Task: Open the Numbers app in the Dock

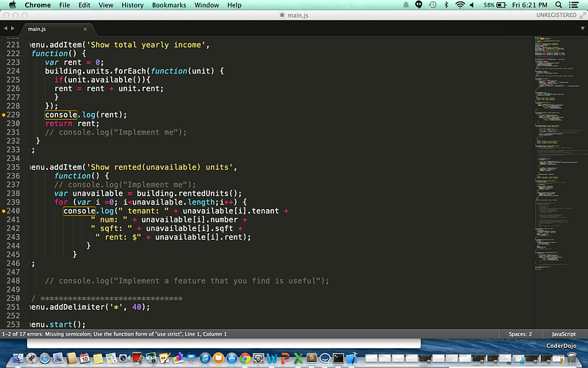Action: pyautogui.click(x=178, y=358)
